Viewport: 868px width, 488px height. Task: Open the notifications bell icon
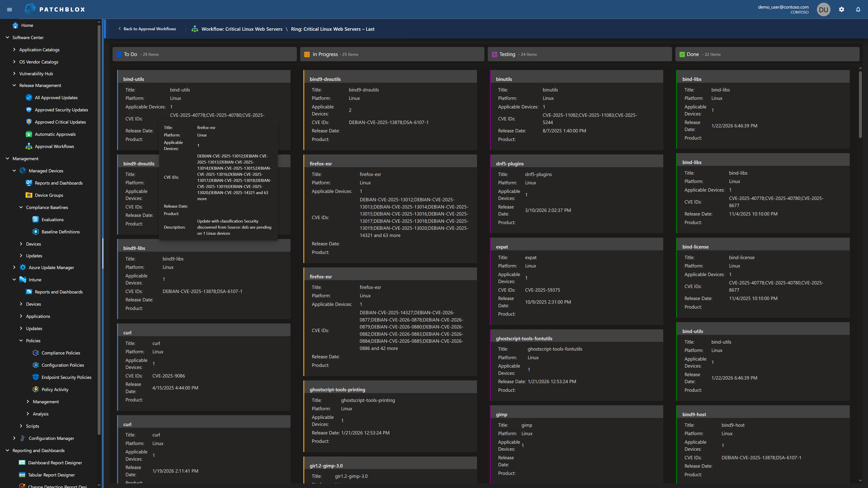coord(858,9)
